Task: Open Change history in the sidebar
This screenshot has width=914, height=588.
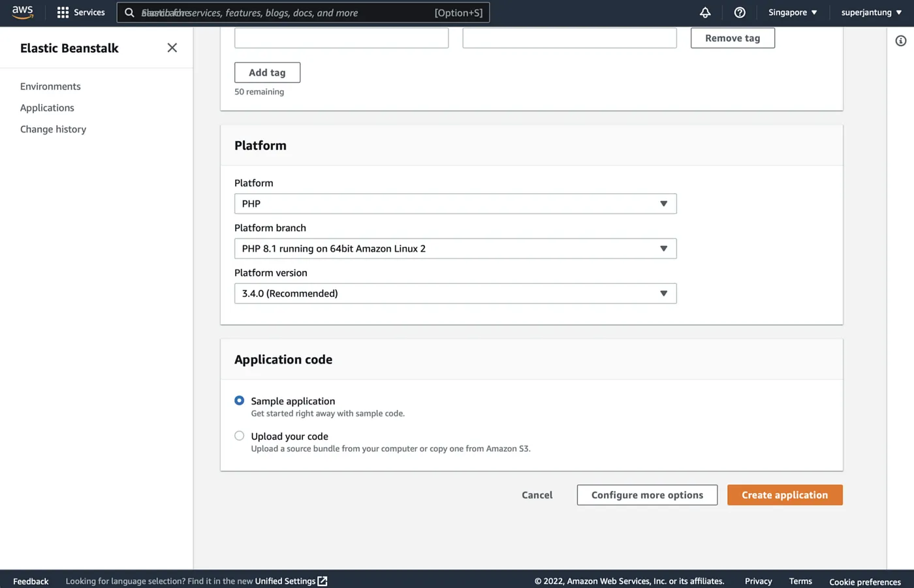Action: pyautogui.click(x=53, y=129)
